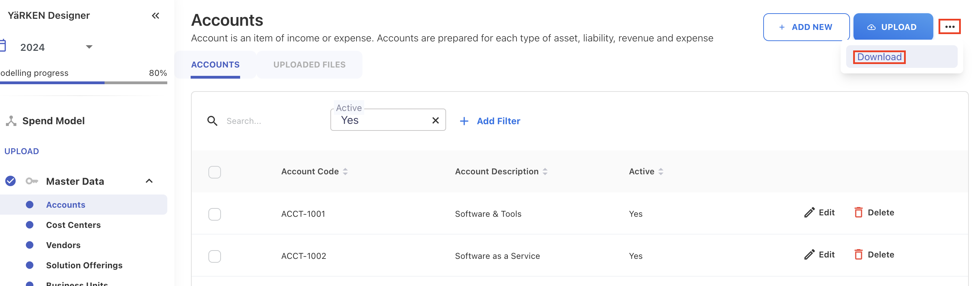980x286 pixels.
Task: Click the Add New button
Action: pyautogui.click(x=806, y=27)
